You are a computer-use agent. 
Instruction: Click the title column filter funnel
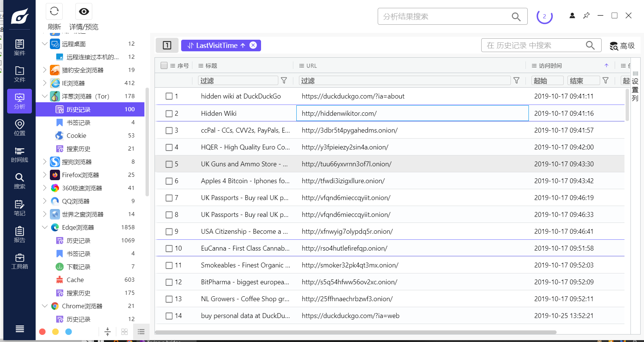(284, 81)
